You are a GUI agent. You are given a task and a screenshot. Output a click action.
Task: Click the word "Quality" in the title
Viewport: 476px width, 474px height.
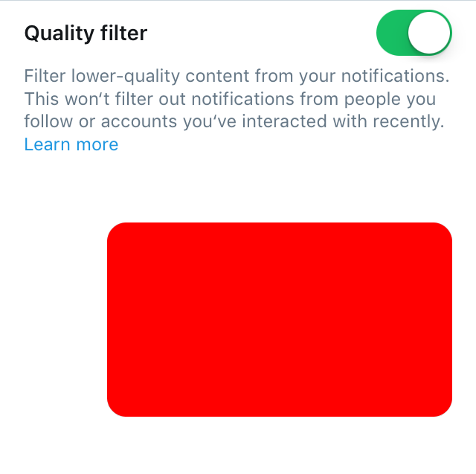pyautogui.click(x=59, y=33)
